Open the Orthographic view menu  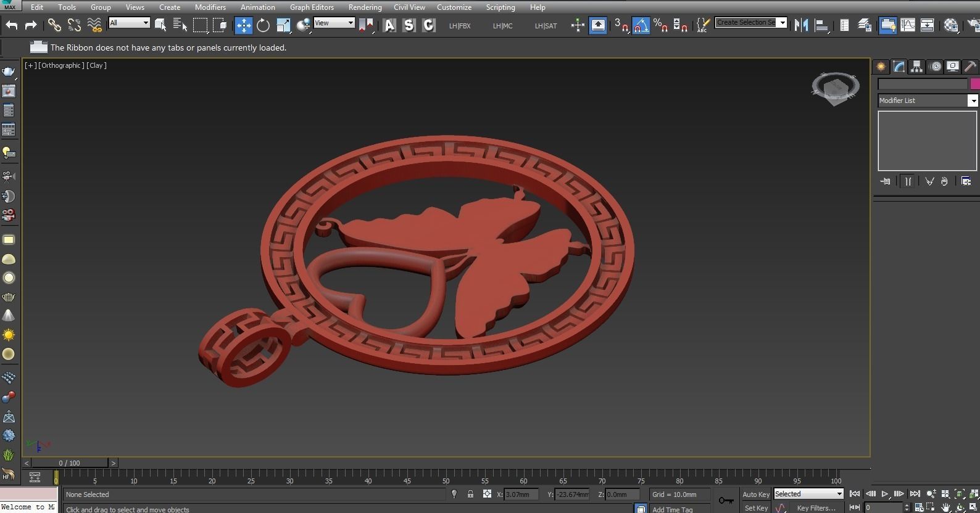click(x=61, y=65)
